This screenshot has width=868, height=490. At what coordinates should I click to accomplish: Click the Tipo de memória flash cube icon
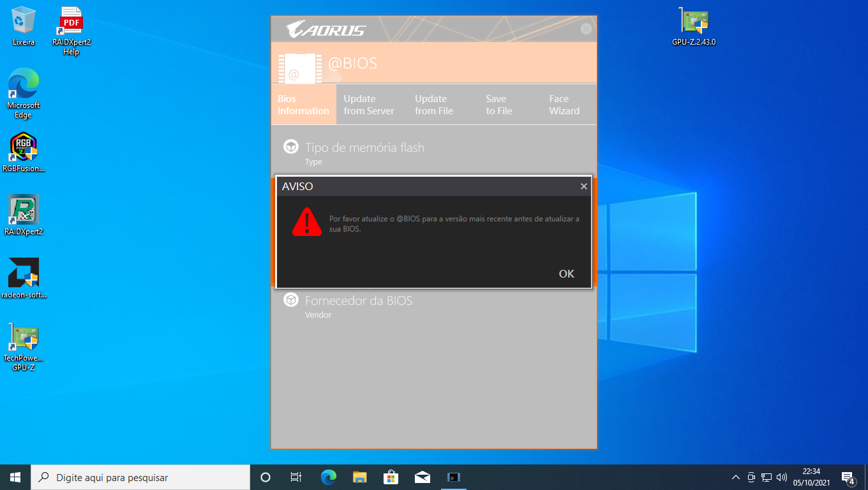tap(291, 147)
